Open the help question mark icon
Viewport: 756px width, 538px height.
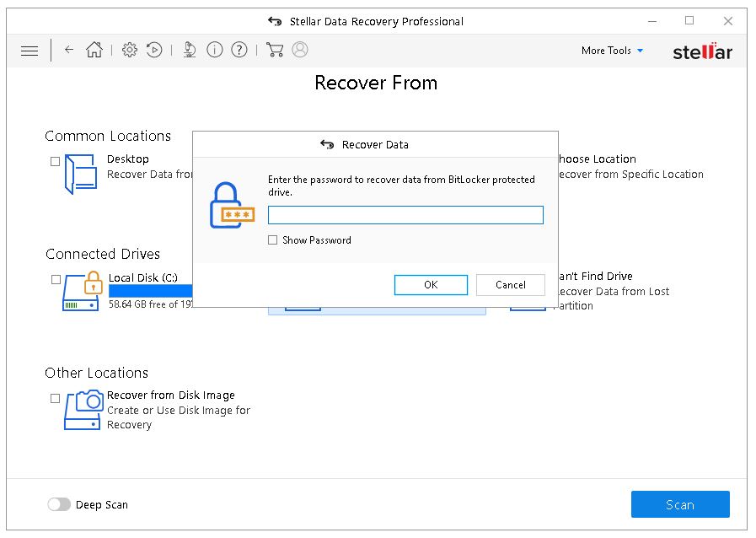pos(239,49)
